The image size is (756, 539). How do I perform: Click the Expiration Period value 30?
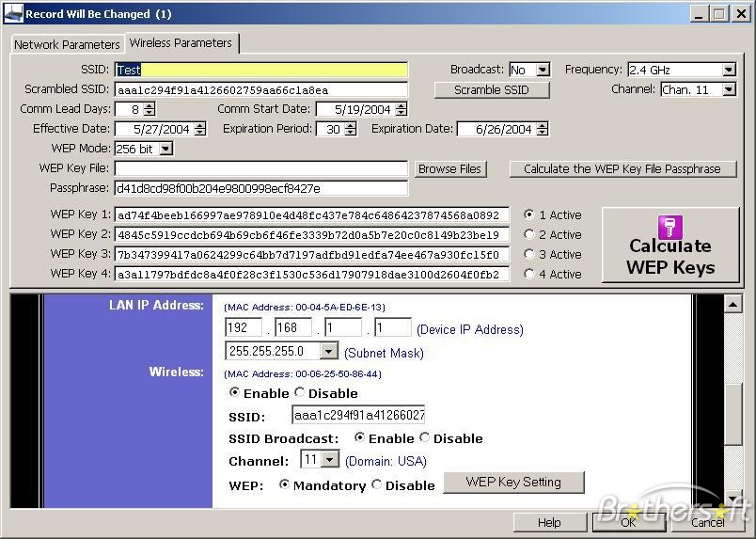click(333, 129)
